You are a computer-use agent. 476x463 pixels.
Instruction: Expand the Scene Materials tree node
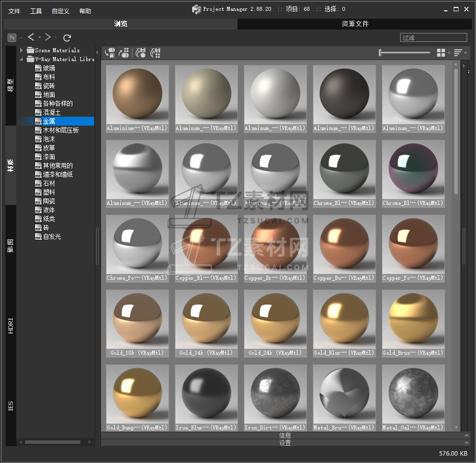[x=22, y=50]
